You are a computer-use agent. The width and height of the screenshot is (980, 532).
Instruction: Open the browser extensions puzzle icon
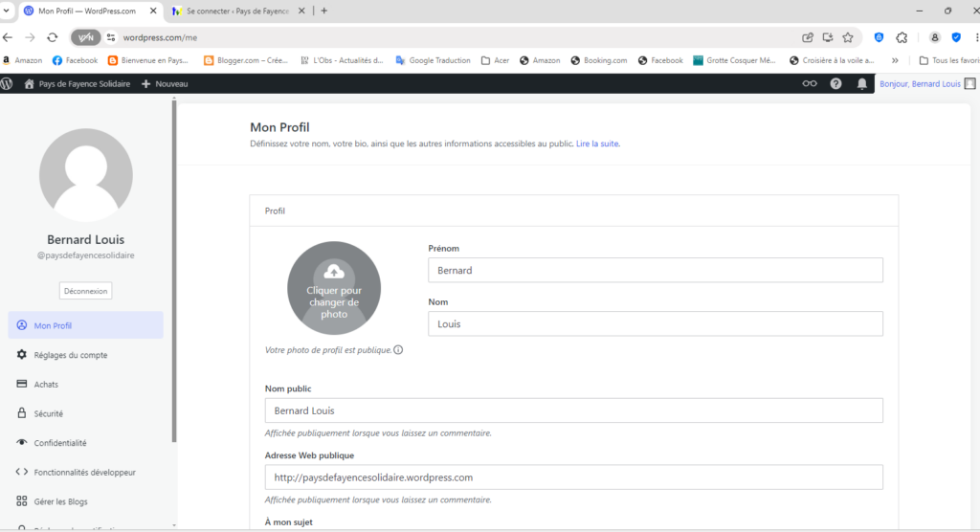902,37
